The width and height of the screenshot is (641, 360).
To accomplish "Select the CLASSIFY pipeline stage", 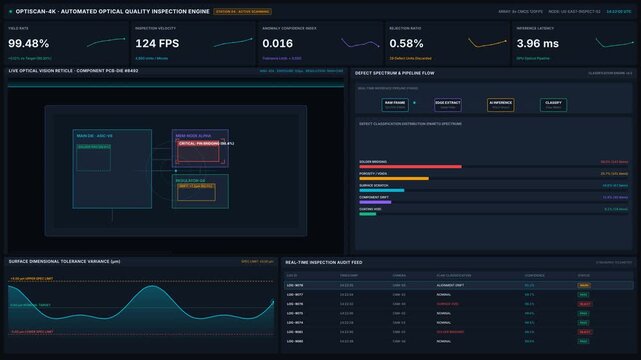I will [x=553, y=105].
